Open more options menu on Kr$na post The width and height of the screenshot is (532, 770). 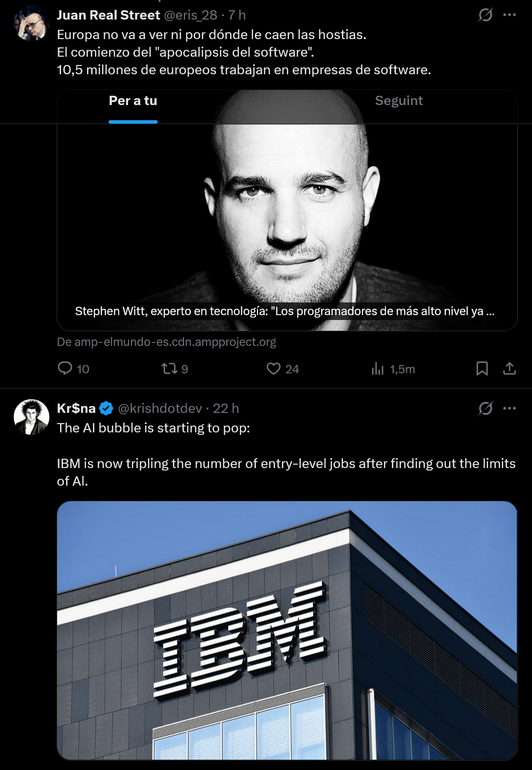click(510, 408)
